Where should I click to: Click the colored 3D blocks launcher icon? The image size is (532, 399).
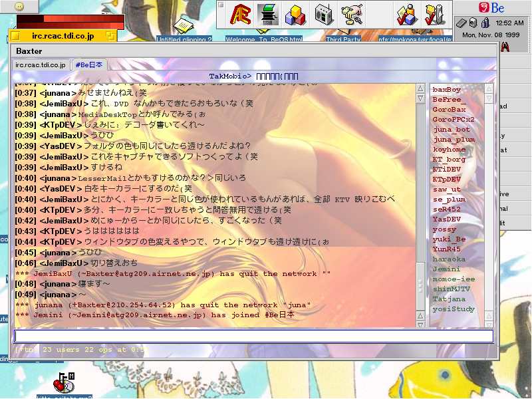coord(295,13)
